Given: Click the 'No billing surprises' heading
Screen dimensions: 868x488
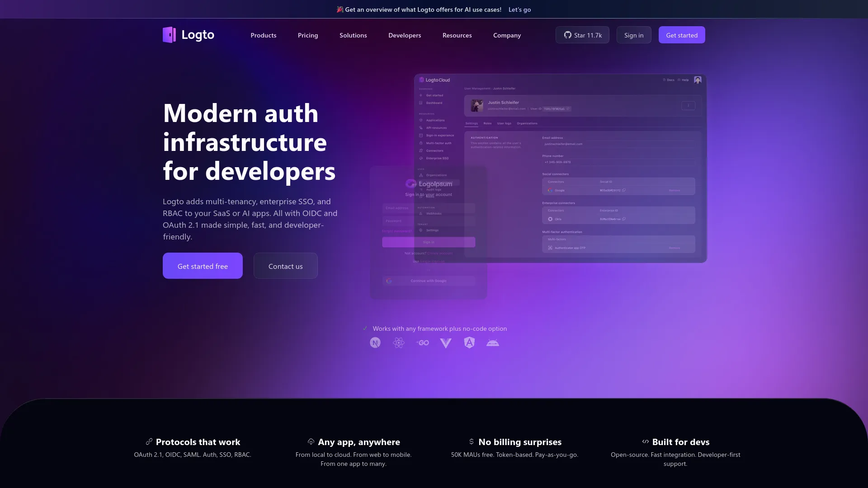Looking at the screenshot, I should click(520, 442).
